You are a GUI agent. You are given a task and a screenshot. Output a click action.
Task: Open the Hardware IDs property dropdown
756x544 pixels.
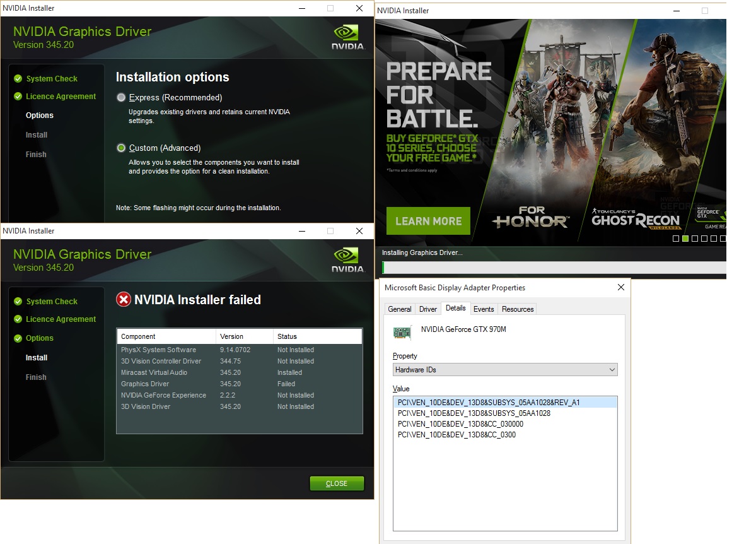click(x=505, y=370)
